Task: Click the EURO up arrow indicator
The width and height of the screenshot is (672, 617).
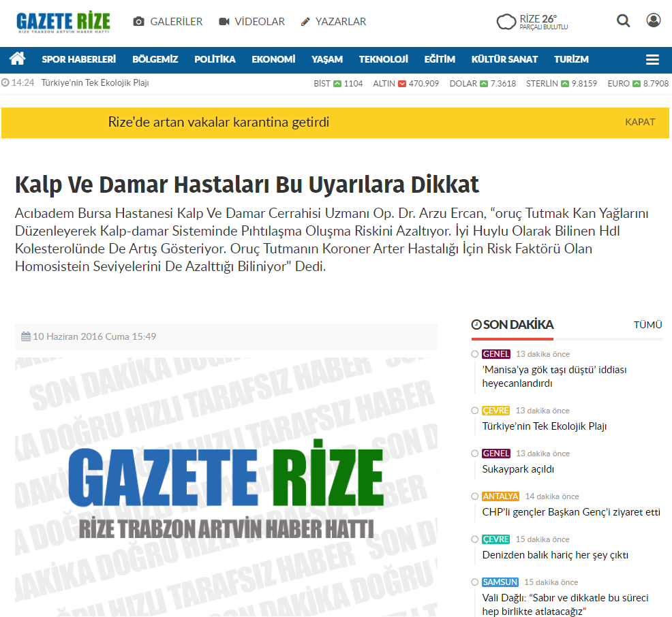Action: pos(637,84)
